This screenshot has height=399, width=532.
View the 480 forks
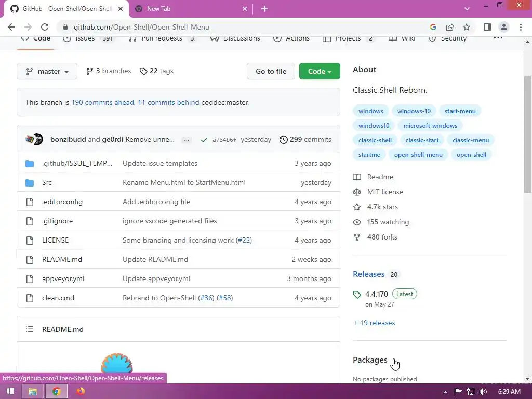pos(382,237)
